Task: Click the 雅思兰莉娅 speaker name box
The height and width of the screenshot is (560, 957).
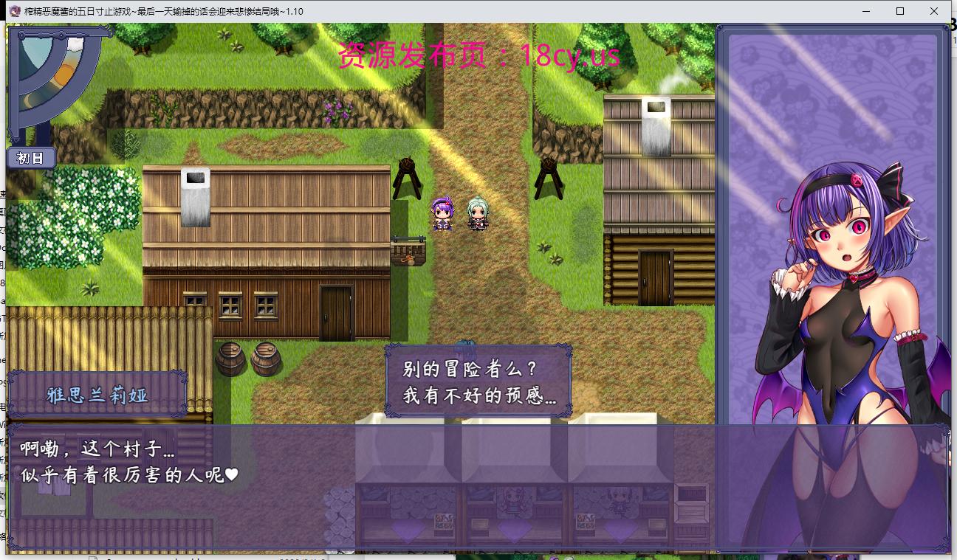Action: click(x=97, y=395)
